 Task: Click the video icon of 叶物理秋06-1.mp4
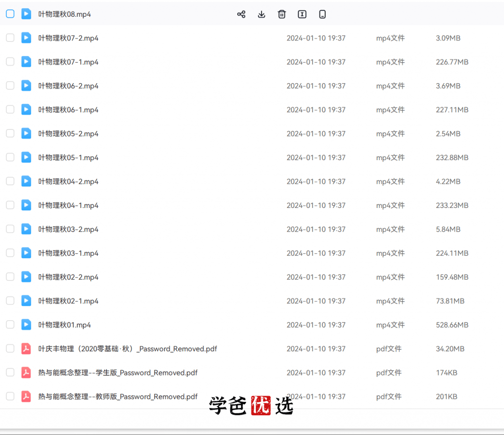coord(26,109)
